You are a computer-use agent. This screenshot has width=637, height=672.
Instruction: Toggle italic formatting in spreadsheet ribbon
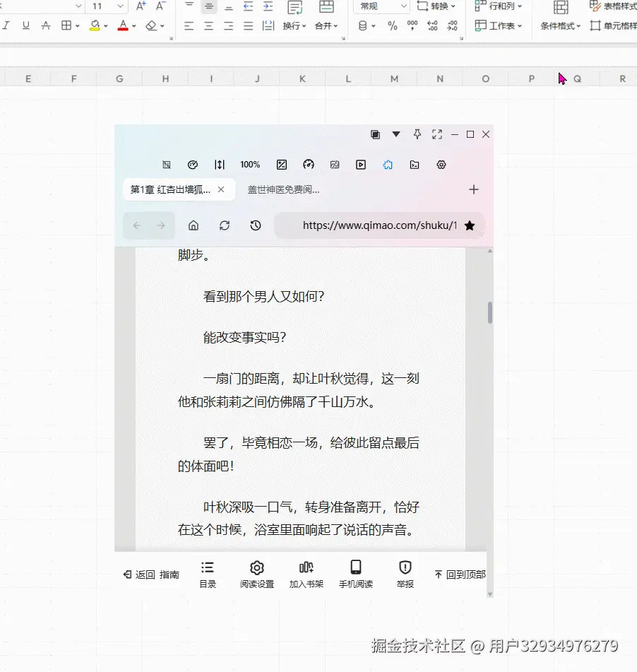[x=6, y=25]
